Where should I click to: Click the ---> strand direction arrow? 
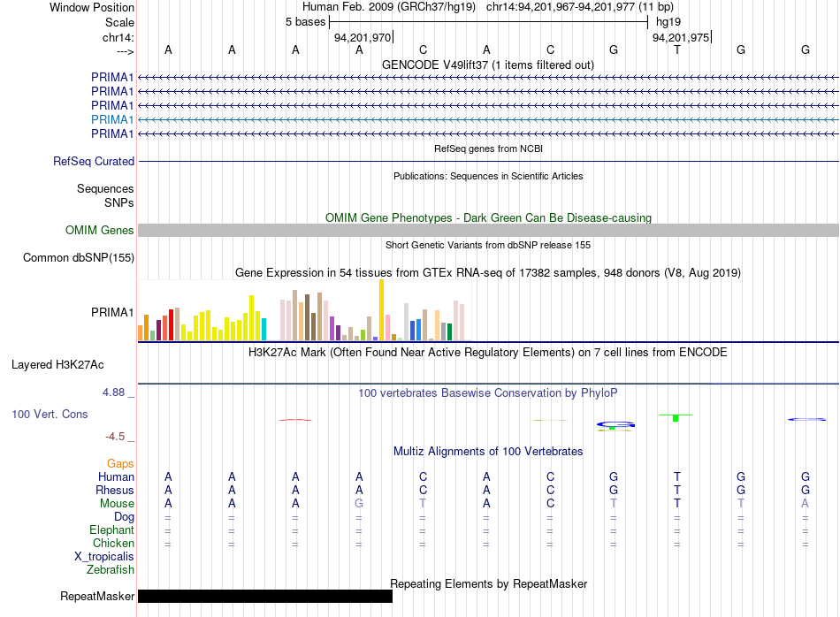point(125,51)
